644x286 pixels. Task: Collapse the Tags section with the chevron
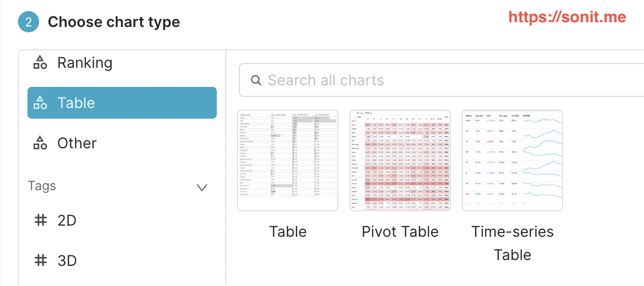click(201, 187)
